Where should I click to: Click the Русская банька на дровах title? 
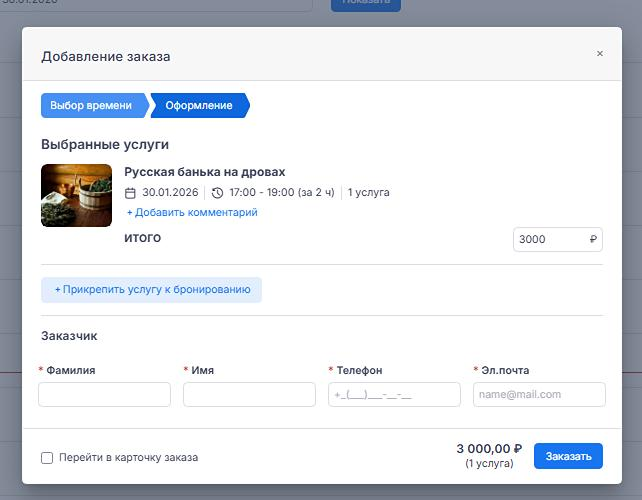(x=204, y=172)
